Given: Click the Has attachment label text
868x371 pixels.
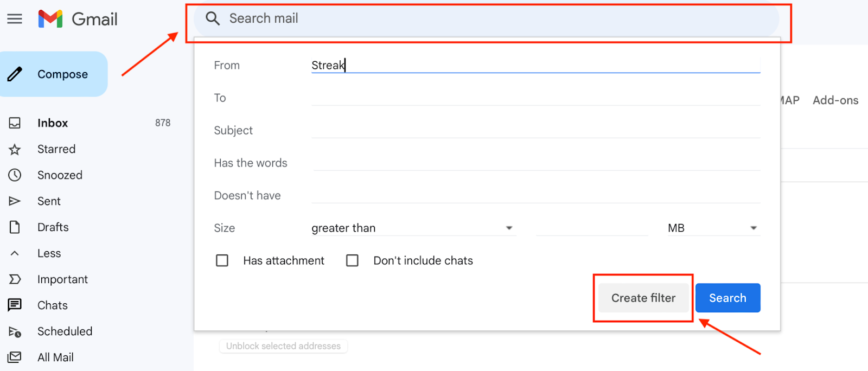Looking at the screenshot, I should coord(284,261).
